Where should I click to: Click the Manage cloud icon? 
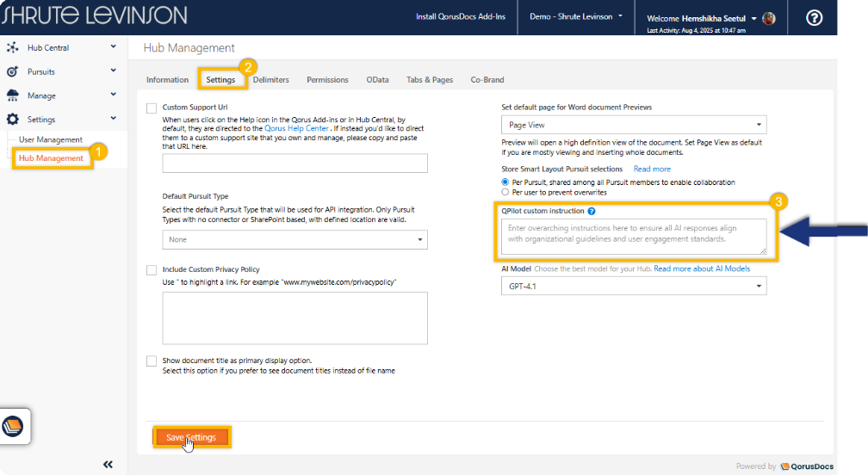[x=12, y=96]
